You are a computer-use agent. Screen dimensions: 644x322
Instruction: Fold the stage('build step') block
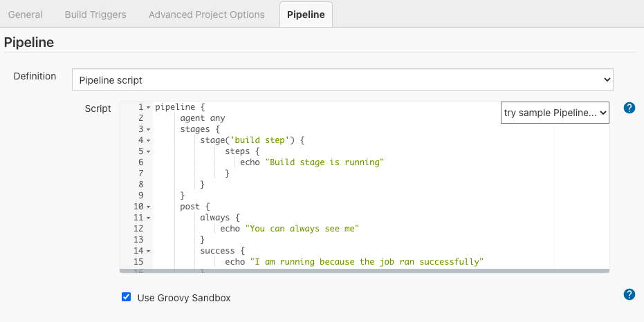pyautogui.click(x=148, y=141)
